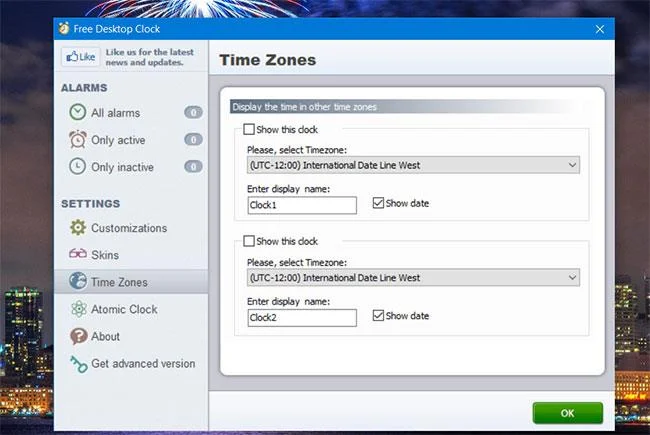Click the Atomic Clock atom icon
The width and height of the screenshot is (650, 435).
78,309
